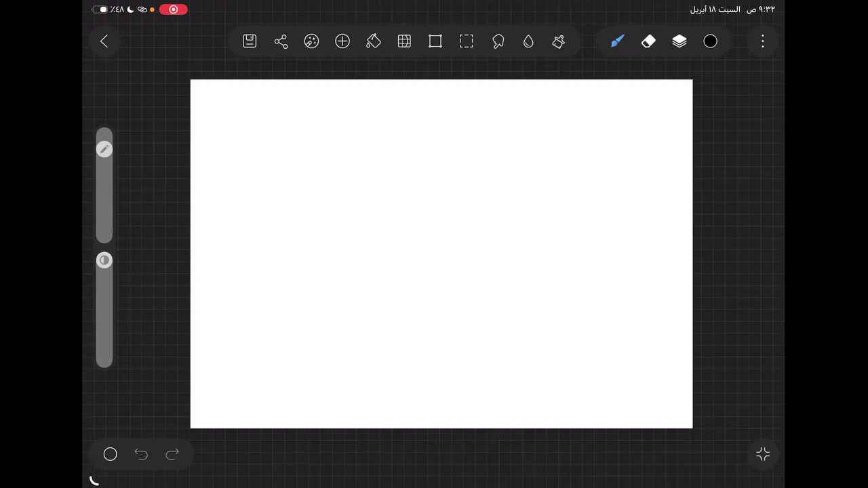This screenshot has height=488, width=868.
Task: Open the grid guide icon
Action: tap(404, 41)
